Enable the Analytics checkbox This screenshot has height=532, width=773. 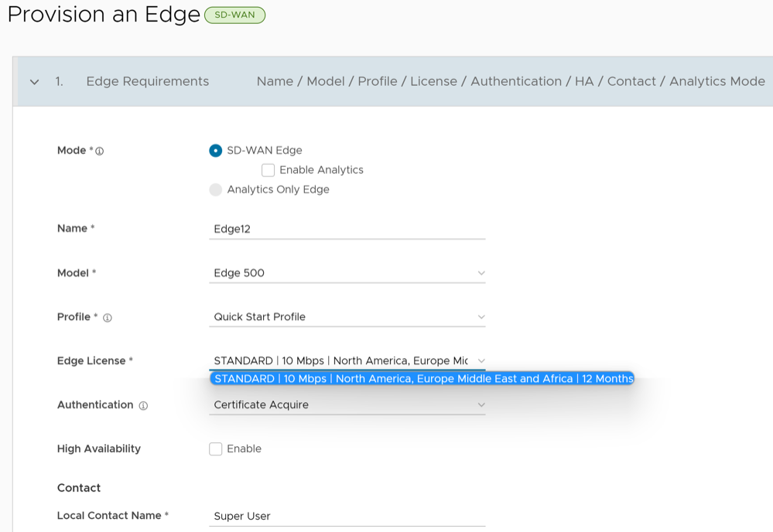tap(268, 170)
